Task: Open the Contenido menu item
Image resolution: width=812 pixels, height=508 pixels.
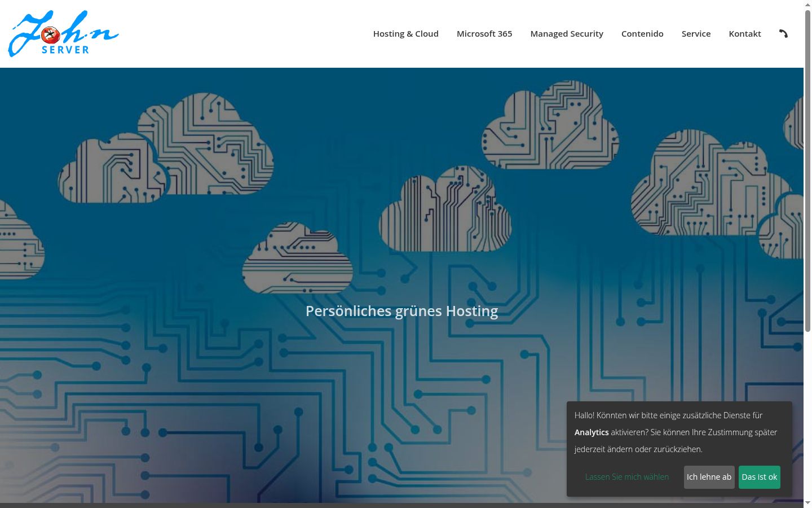Action: tap(642, 34)
